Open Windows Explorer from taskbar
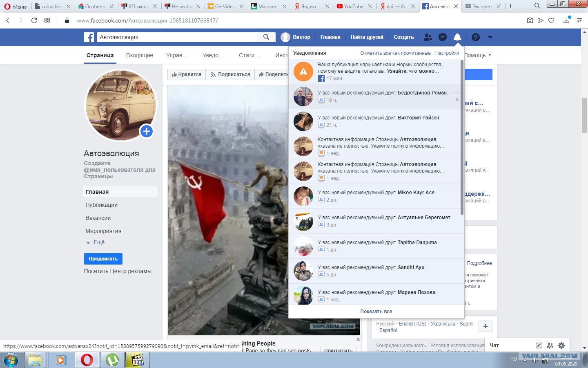This screenshot has height=368, width=588. pyautogui.click(x=35, y=360)
